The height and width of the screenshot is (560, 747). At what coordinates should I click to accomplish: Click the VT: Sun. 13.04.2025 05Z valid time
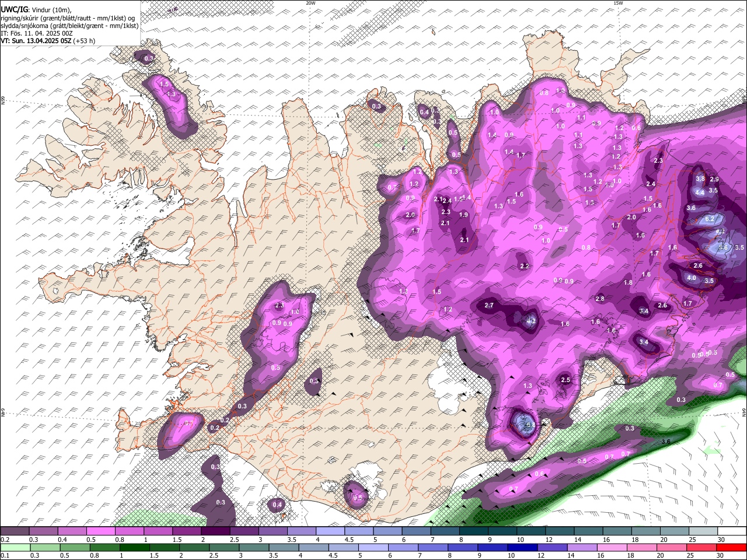(36, 41)
